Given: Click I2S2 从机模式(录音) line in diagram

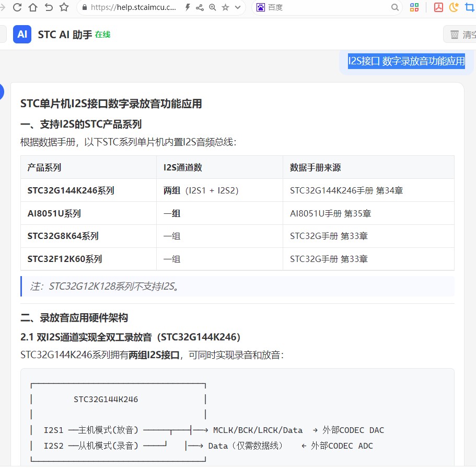Looking at the screenshot, I should (x=91, y=446).
